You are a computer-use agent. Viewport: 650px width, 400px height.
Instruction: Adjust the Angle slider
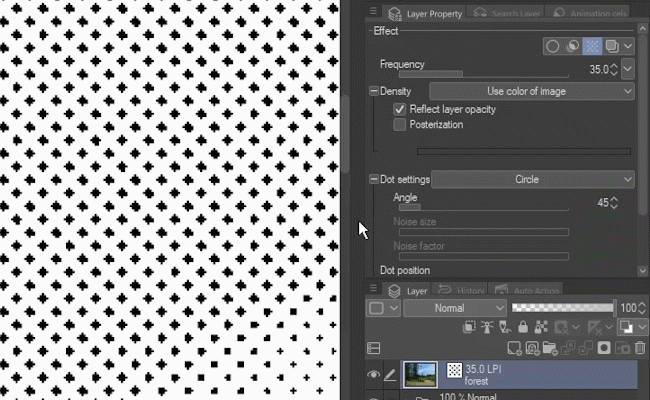483,208
